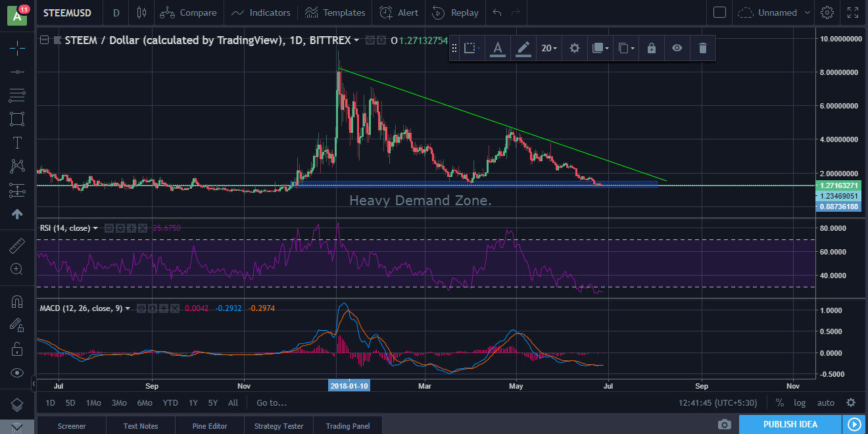
Task: Remove the RSI indicator with X icon
Action: pos(143,228)
